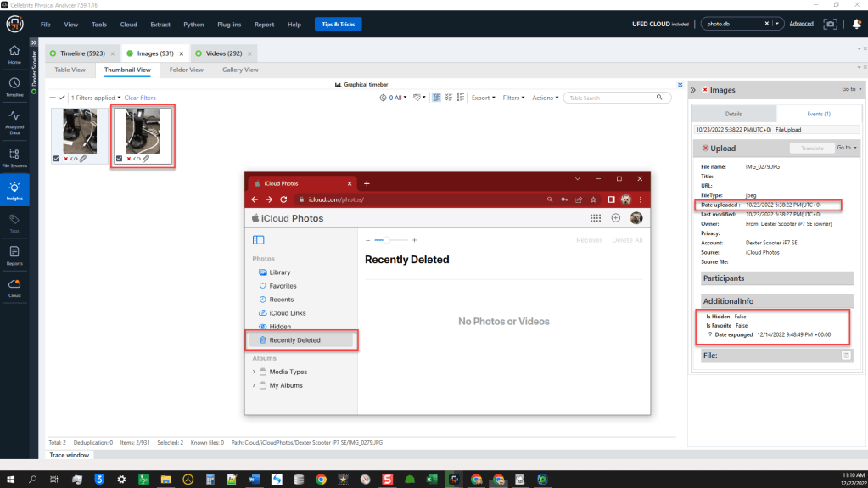
Task: Open the File Systems sidebar section
Action: (14, 156)
